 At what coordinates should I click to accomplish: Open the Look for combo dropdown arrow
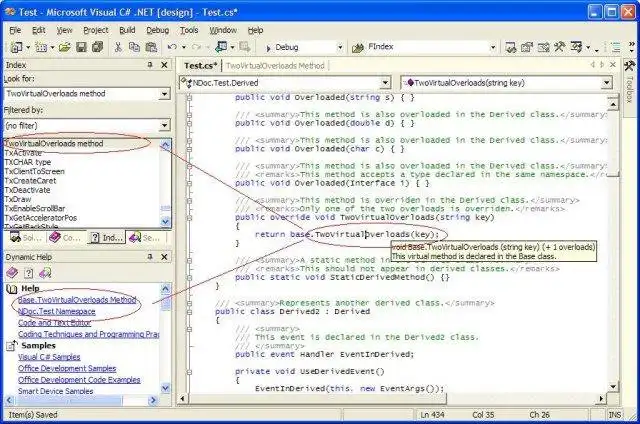coord(164,94)
